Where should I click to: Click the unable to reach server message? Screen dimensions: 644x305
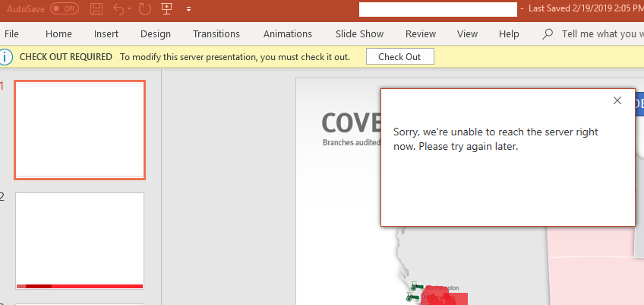496,139
